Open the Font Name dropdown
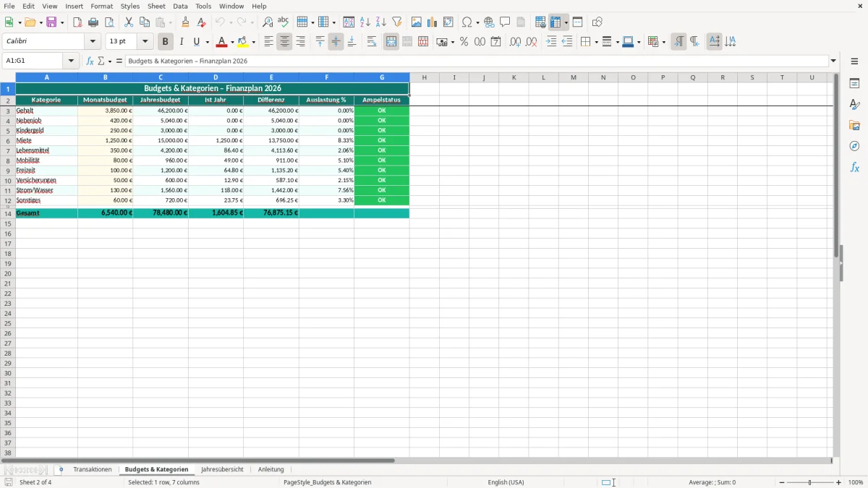 point(93,42)
